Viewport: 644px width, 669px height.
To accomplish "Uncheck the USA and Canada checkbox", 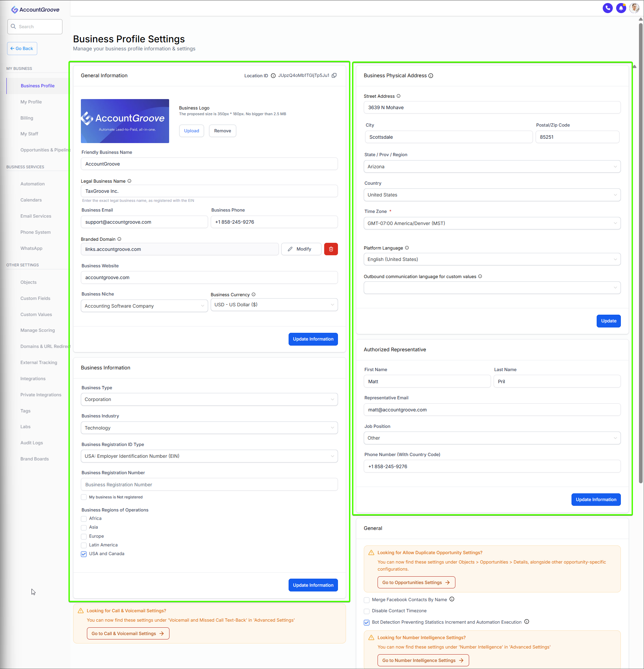I will (84, 554).
